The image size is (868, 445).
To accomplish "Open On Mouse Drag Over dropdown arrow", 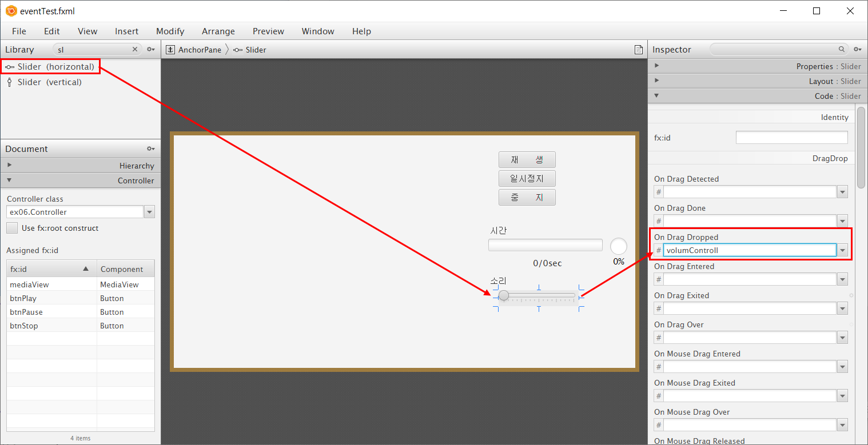I will [x=842, y=425].
